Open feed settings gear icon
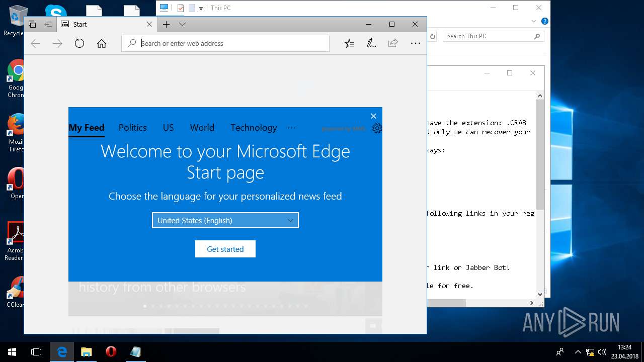Image resolution: width=644 pixels, height=362 pixels. coord(377,128)
